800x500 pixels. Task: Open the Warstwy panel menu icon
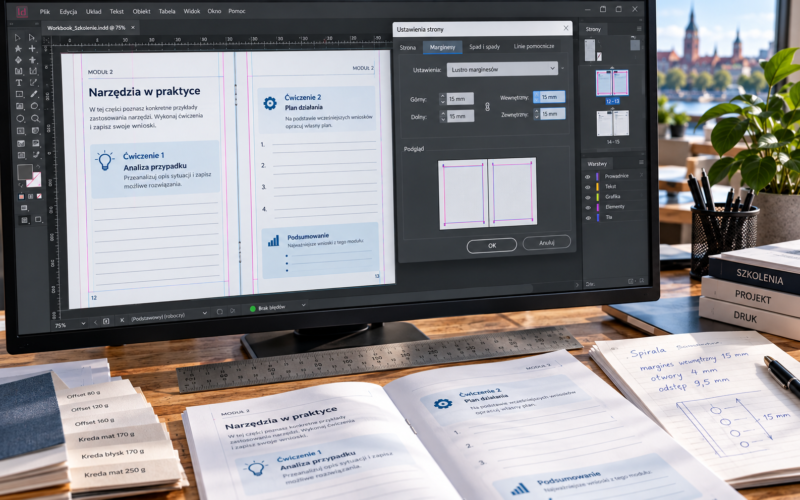click(x=641, y=163)
